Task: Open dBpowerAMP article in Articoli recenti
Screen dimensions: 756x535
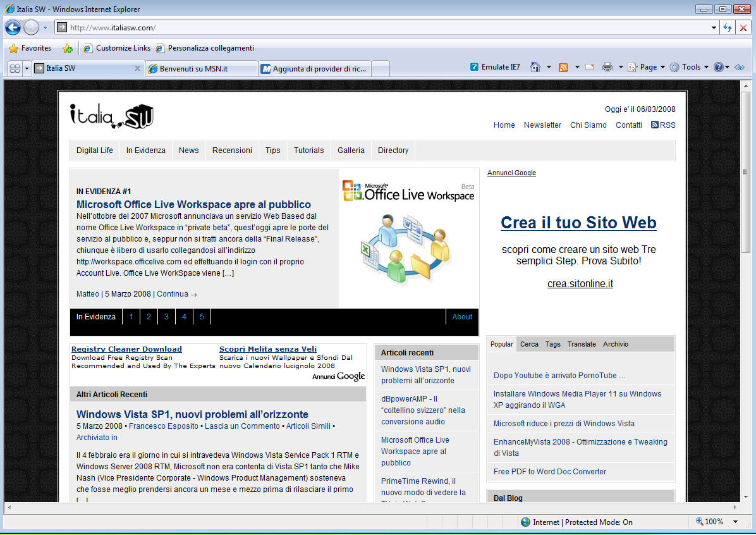Action: tap(423, 410)
